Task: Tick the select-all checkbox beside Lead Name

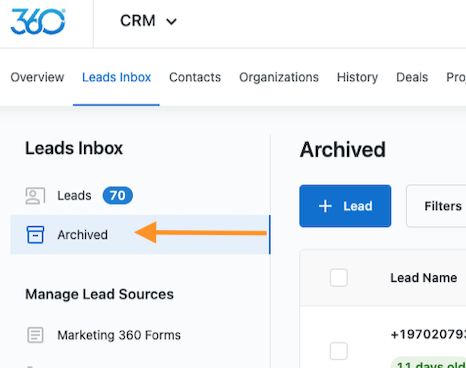Action: point(339,277)
